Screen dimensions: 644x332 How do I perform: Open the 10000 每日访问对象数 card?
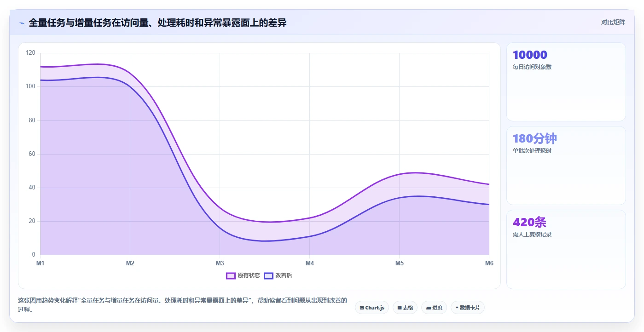coord(566,82)
